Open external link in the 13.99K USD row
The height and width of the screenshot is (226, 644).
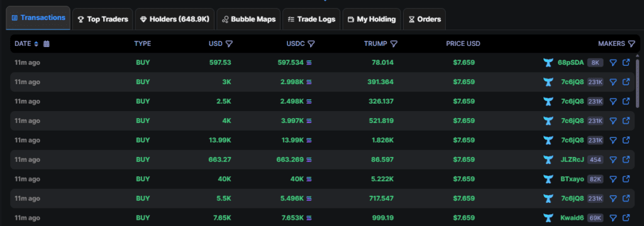[626, 140]
